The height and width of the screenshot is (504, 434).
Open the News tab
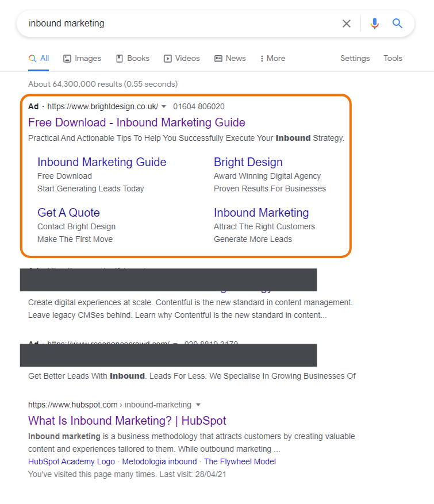tap(230, 58)
